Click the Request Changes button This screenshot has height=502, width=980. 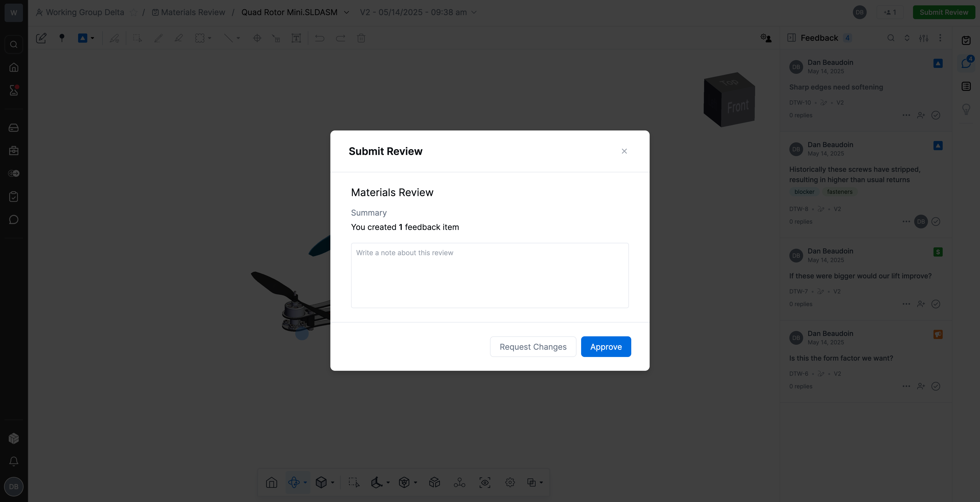tap(533, 346)
